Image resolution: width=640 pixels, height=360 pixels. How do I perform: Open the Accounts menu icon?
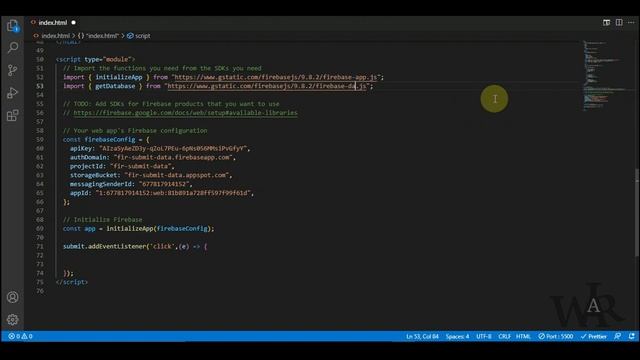pyautogui.click(x=13, y=297)
